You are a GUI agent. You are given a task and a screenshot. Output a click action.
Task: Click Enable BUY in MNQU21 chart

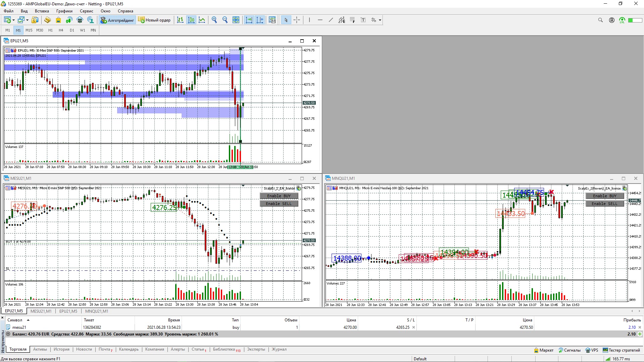(x=605, y=196)
